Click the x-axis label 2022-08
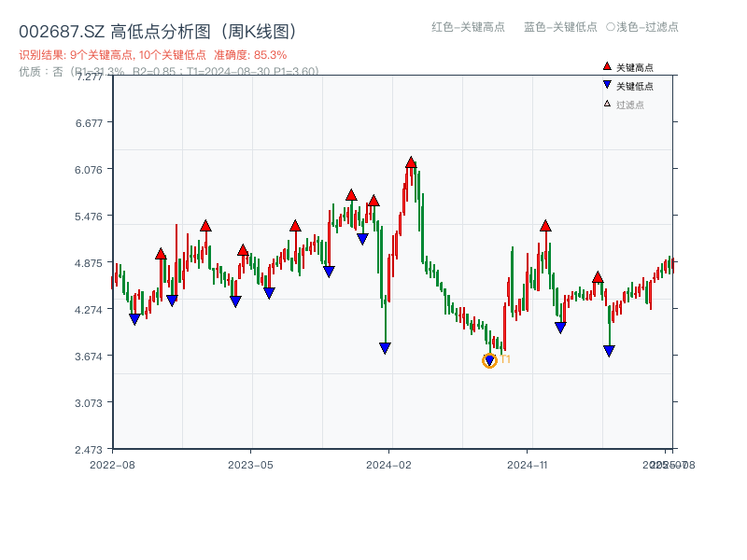This screenshot has width=747, height=560. 112,465
